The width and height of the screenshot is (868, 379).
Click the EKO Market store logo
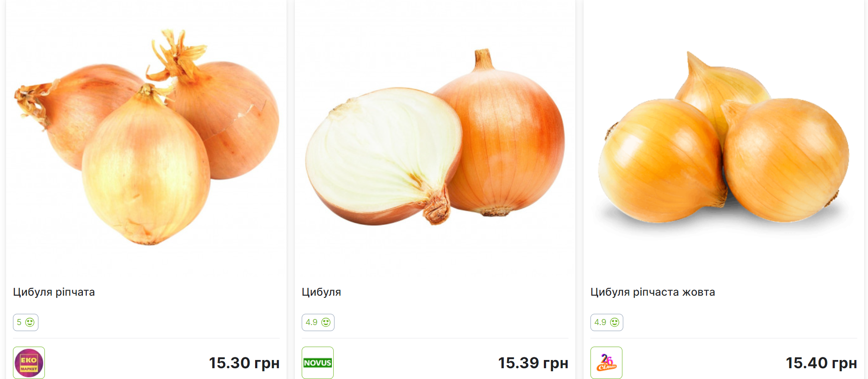pyautogui.click(x=29, y=363)
